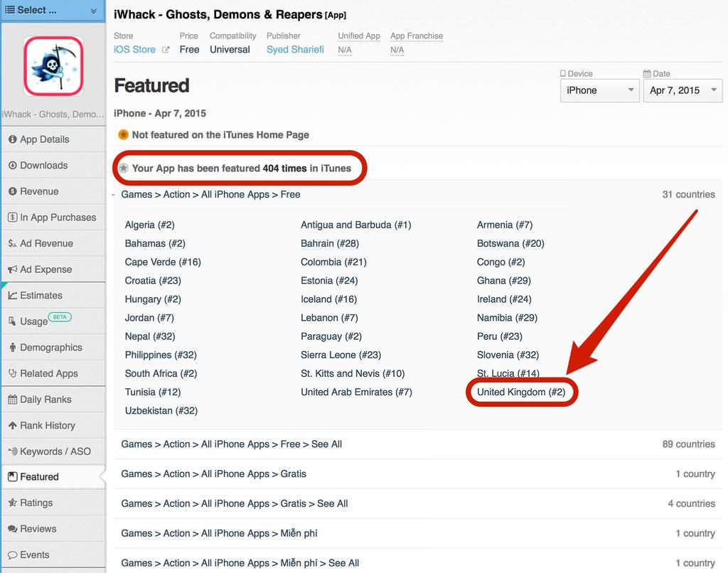Click the 31 countries count
The width and height of the screenshot is (728, 573).
pos(688,195)
